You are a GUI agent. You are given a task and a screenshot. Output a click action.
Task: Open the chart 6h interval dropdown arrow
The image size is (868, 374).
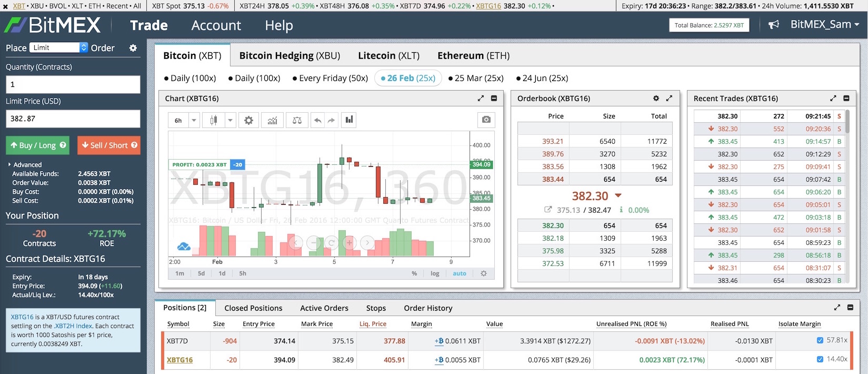point(194,121)
